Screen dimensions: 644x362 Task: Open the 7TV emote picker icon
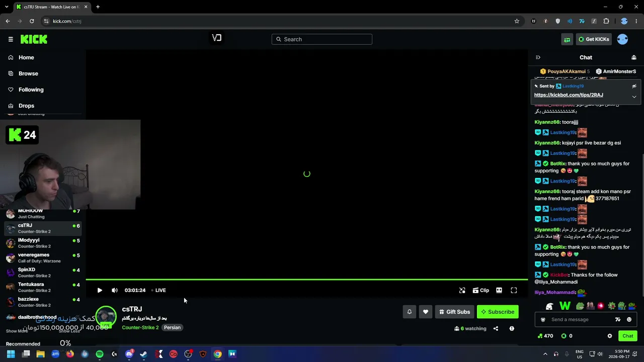618,320
